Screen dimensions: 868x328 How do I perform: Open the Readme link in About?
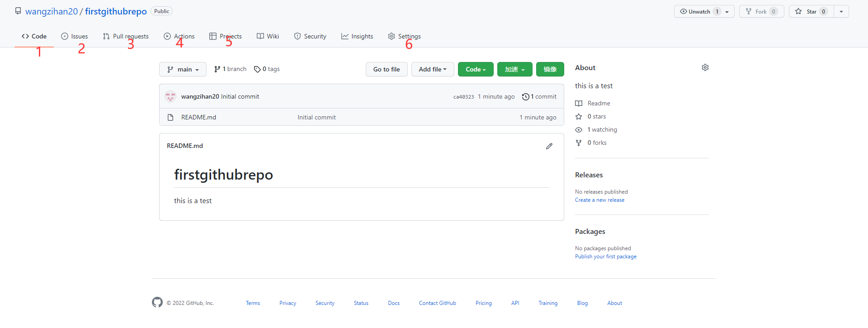tap(593, 103)
